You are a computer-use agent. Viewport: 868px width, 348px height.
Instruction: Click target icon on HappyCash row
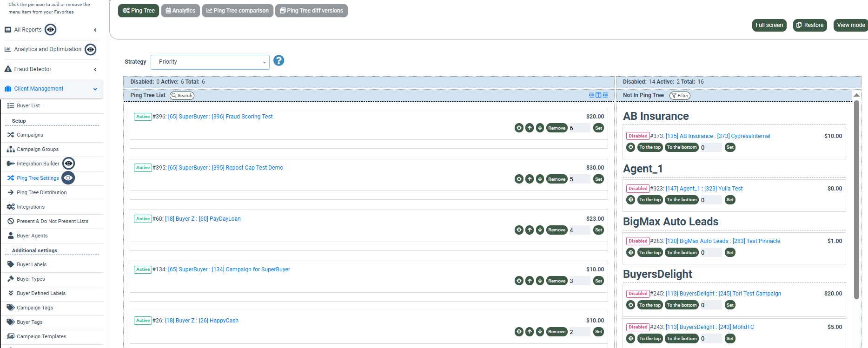(x=519, y=331)
